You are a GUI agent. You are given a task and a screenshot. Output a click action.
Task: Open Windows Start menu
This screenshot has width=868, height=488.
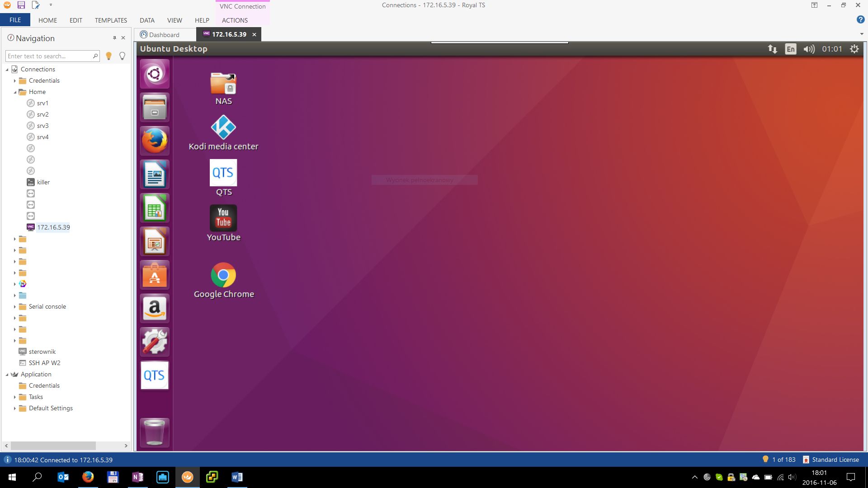[12, 477]
